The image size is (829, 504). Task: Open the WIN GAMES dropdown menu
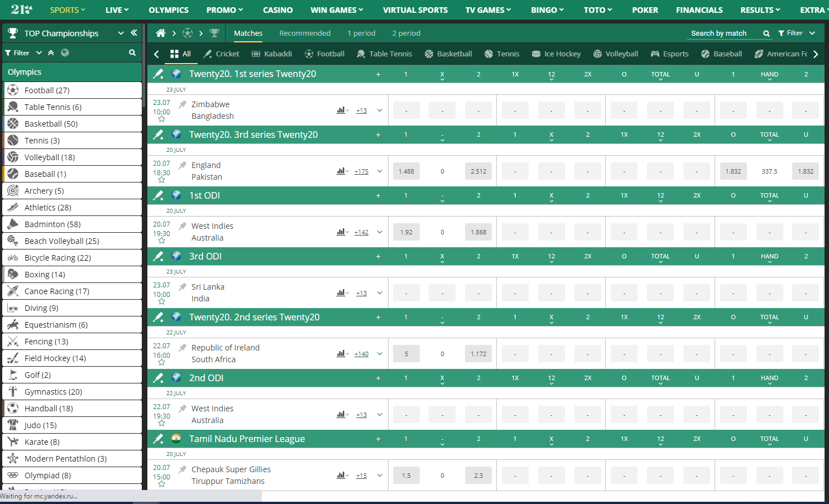coord(337,10)
